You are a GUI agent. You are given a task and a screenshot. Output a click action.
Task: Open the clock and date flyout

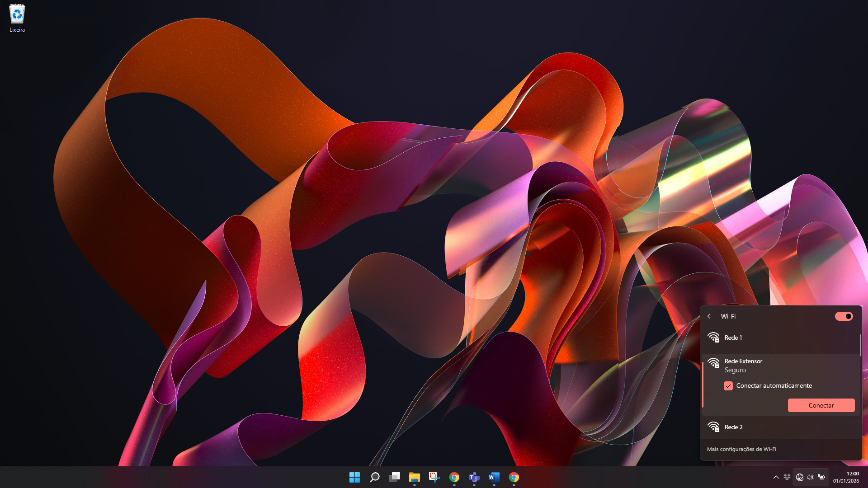(846, 477)
